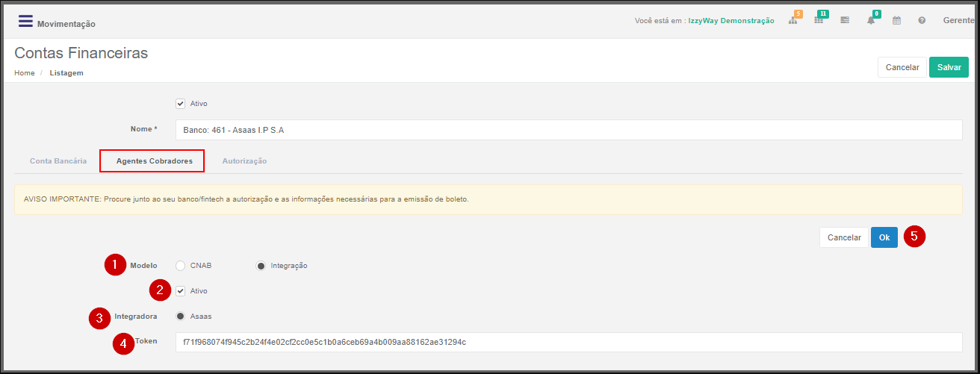This screenshot has height=374, width=980.
Task: Toggle the Ativo checkbox under Modelo
Action: click(x=180, y=291)
